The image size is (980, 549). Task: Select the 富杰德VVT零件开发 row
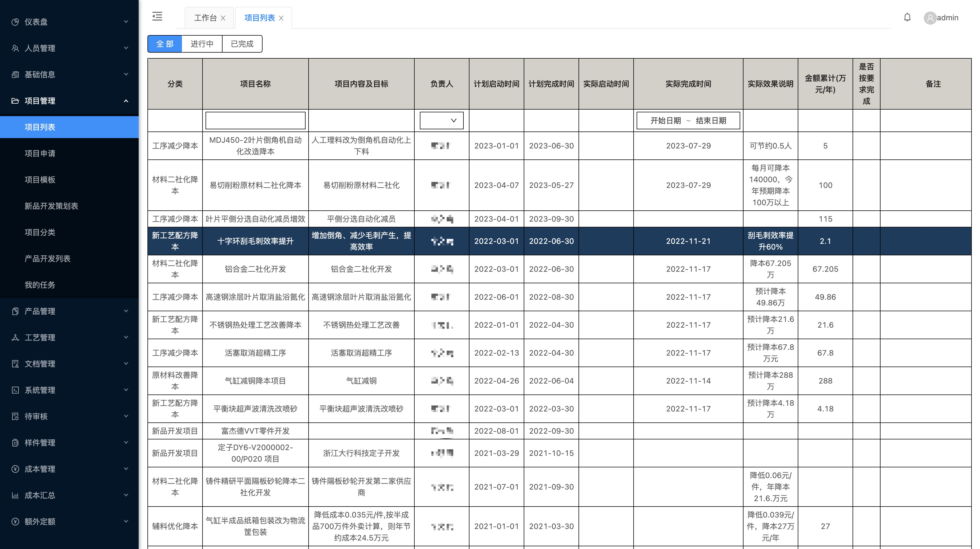559,431
